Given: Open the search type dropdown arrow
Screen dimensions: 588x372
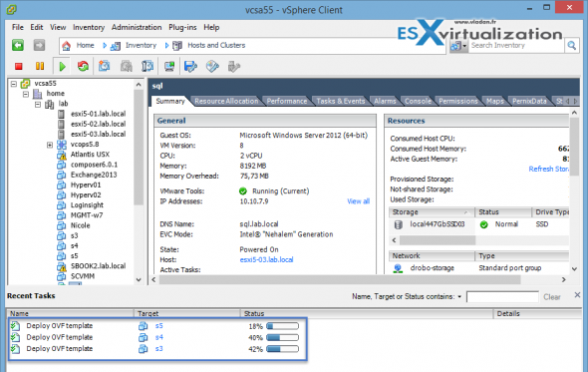Looking at the screenshot, I should click(x=465, y=46).
